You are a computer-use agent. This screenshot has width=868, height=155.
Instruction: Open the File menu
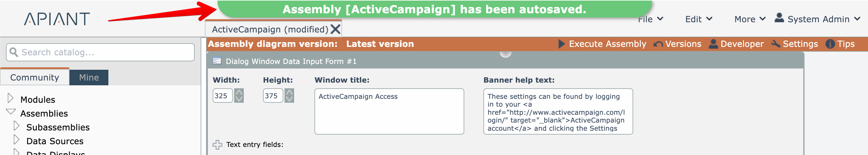[x=650, y=19]
